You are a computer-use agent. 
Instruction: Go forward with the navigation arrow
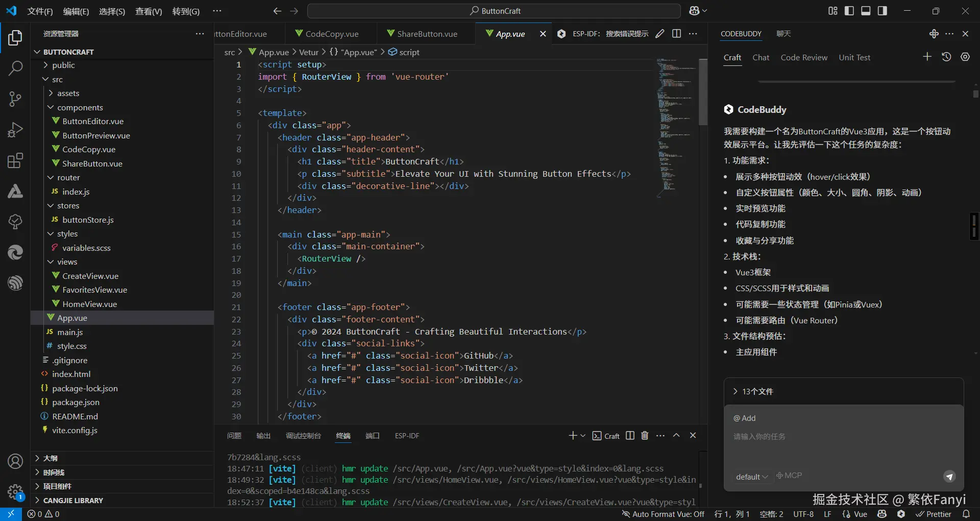point(294,11)
